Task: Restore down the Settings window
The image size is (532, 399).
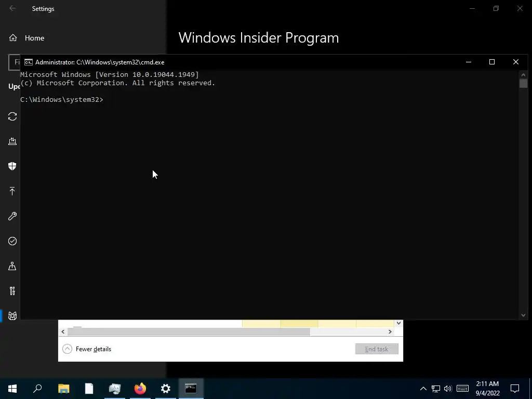Action: [x=496, y=8]
